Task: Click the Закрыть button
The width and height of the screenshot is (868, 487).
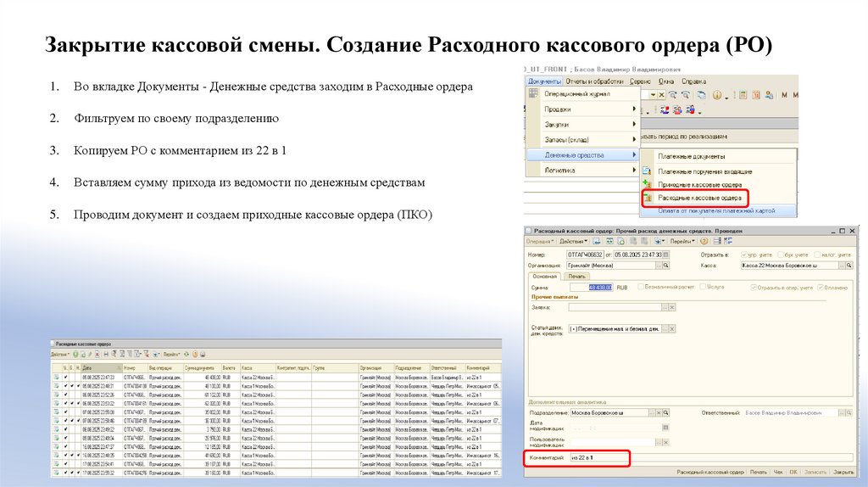Action: (843, 473)
